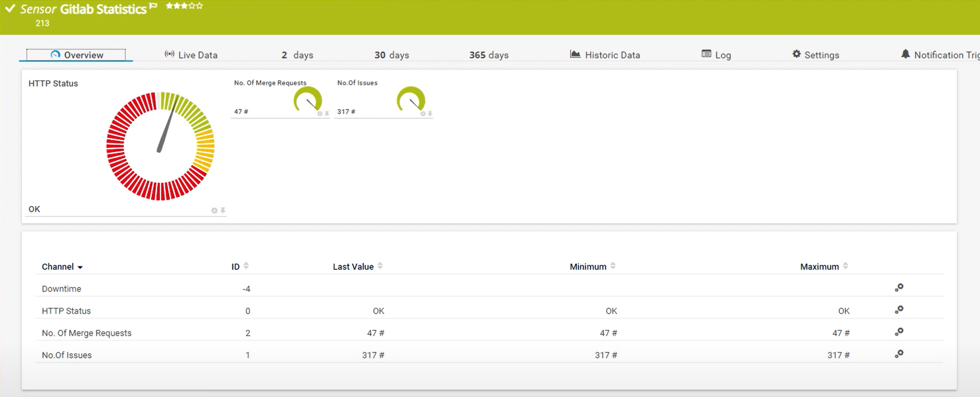Click the large HTTP Status gauge
This screenshot has height=397, width=980.
click(x=160, y=146)
